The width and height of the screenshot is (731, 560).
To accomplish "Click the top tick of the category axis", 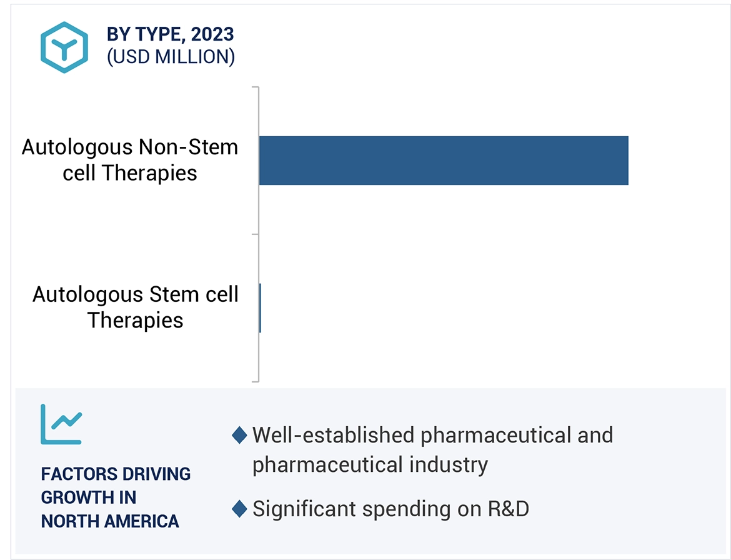I will pos(255,87).
